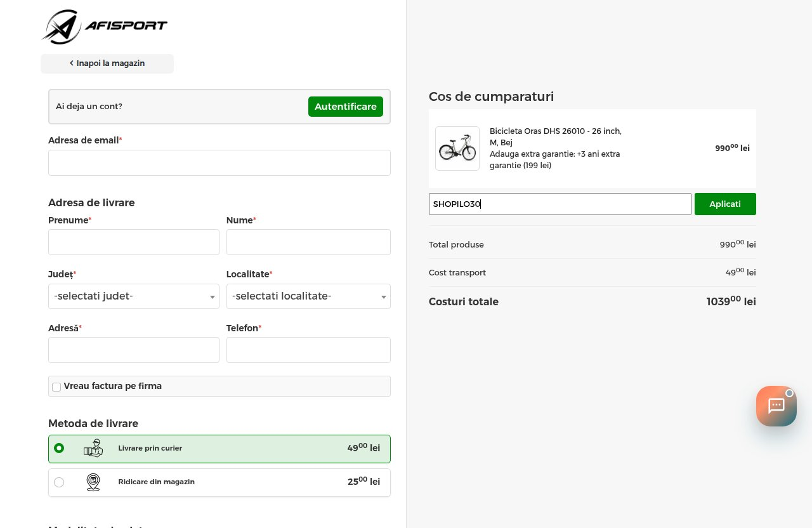Click the Bicicleta Oras DHS 26010 product name

tap(556, 136)
